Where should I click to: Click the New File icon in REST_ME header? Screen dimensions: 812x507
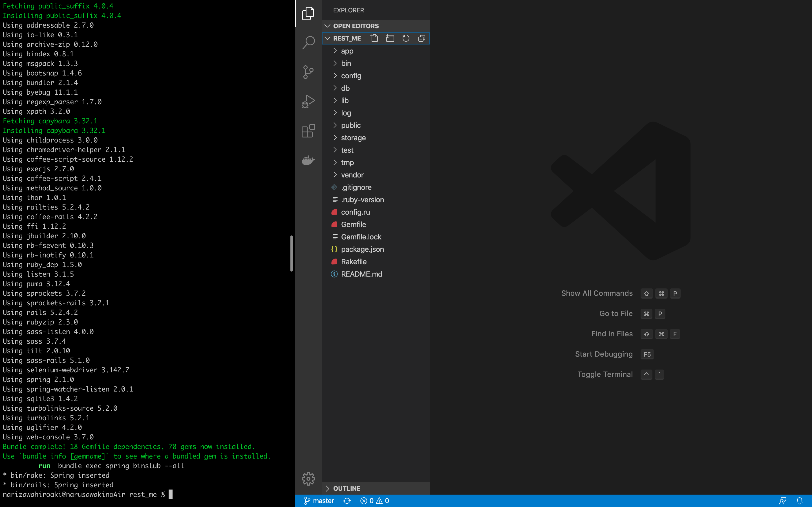[x=374, y=38]
